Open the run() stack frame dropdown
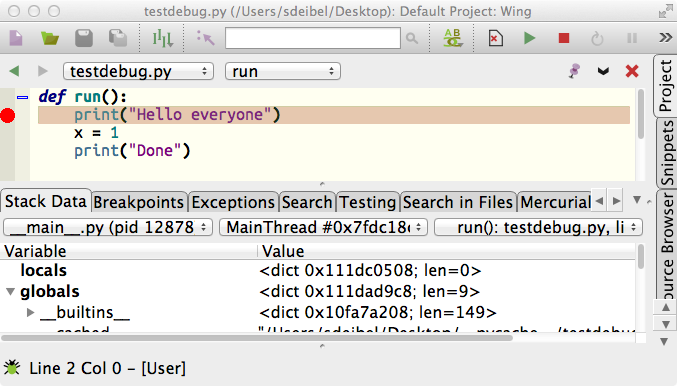This screenshot has height=386, width=677. tap(538, 227)
